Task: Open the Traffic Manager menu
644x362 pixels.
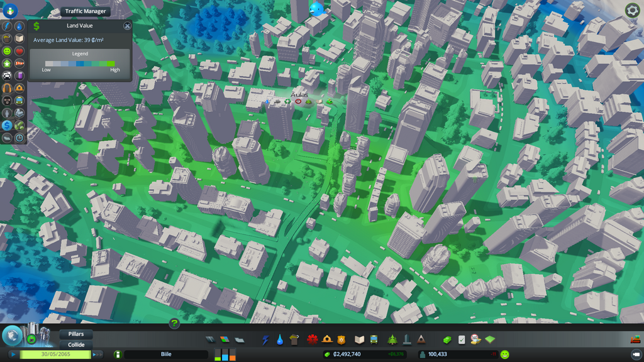Action: coord(86,11)
